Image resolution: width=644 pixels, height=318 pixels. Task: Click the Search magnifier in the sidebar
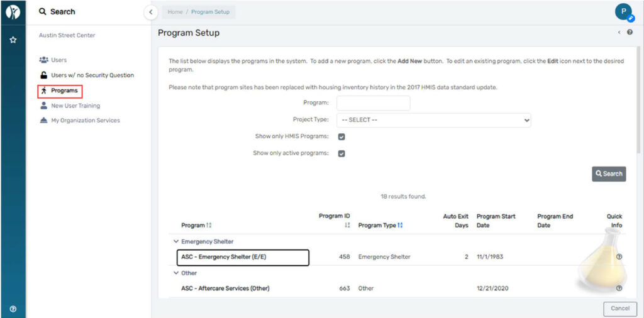click(x=42, y=12)
